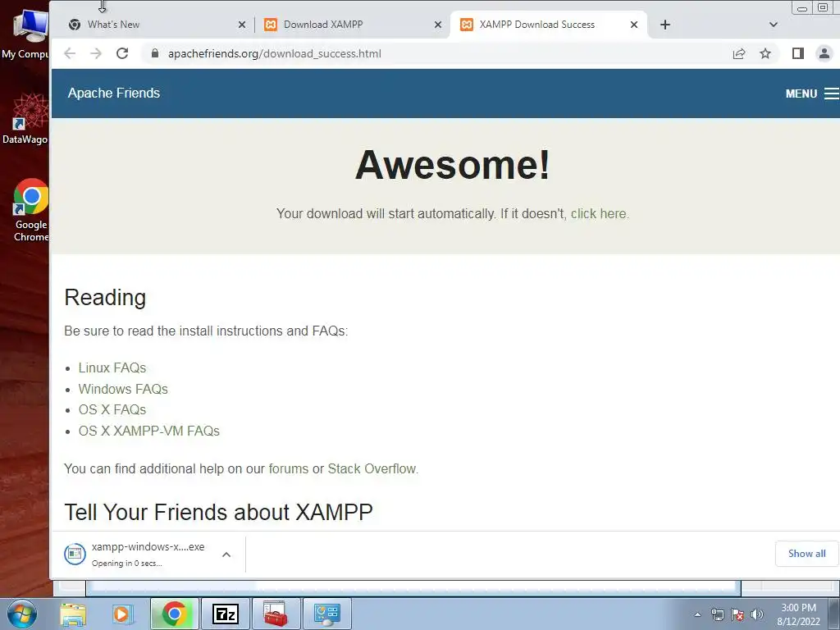
Task: Click the red toolbox taskbar icon
Action: click(x=276, y=614)
